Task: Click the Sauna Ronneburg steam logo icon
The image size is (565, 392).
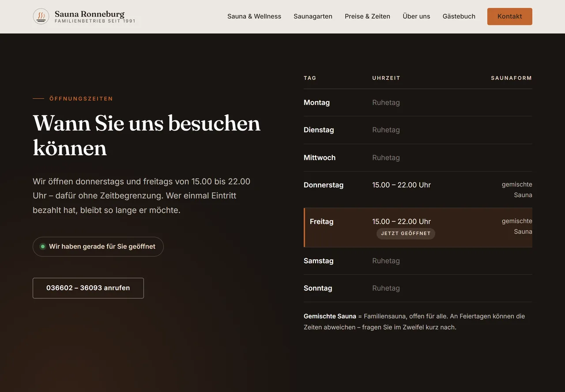Action: pos(41,16)
